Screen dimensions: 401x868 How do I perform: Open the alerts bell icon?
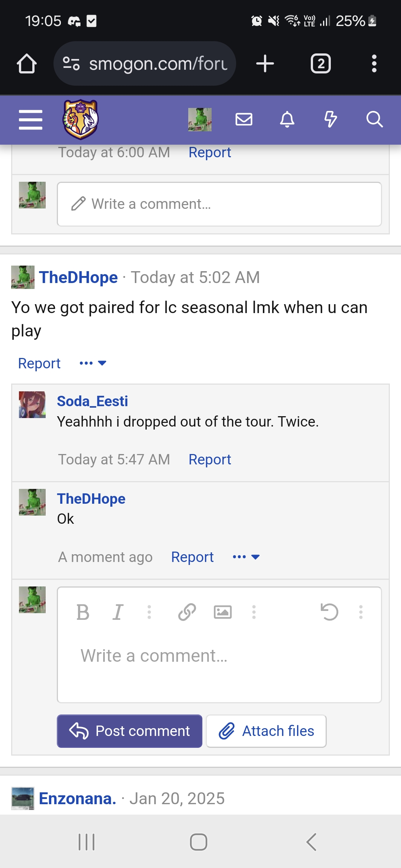(x=287, y=119)
